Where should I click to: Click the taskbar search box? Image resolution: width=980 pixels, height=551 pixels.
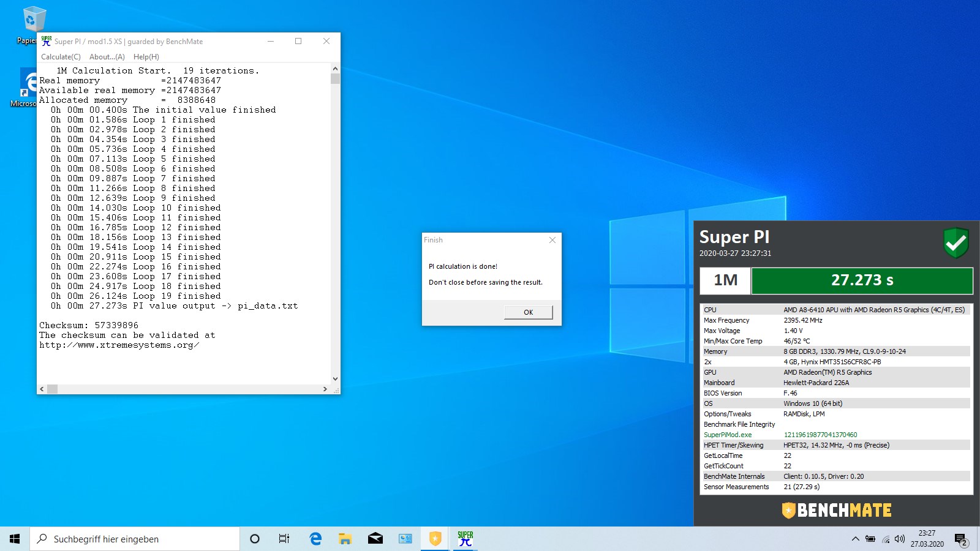[x=135, y=539]
